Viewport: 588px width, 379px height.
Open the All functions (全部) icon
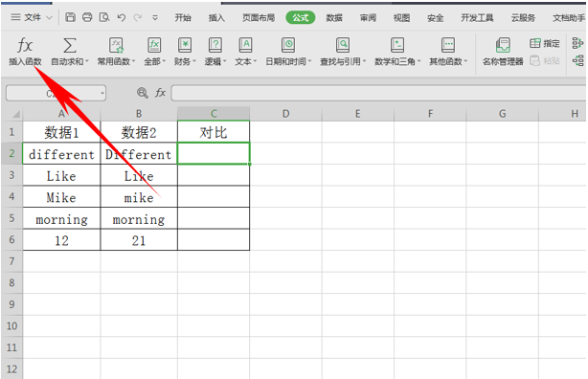tap(154, 45)
